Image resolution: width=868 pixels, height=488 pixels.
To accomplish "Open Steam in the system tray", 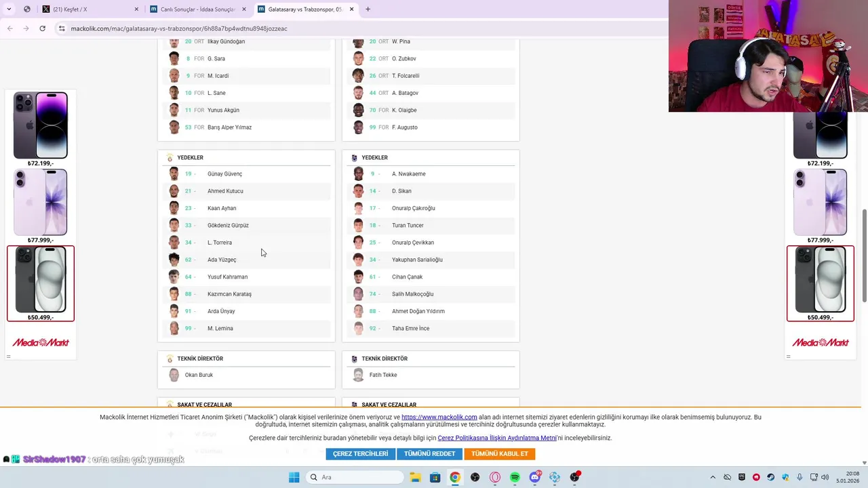I will (771, 477).
